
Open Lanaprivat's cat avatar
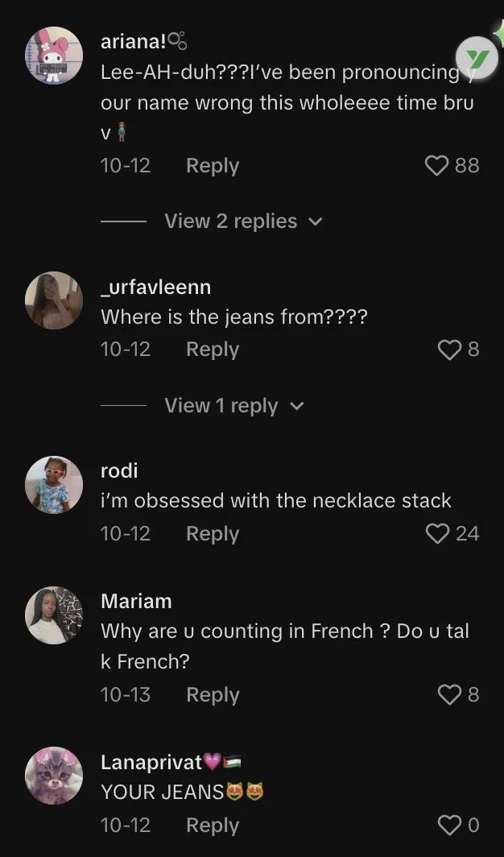[x=54, y=776]
